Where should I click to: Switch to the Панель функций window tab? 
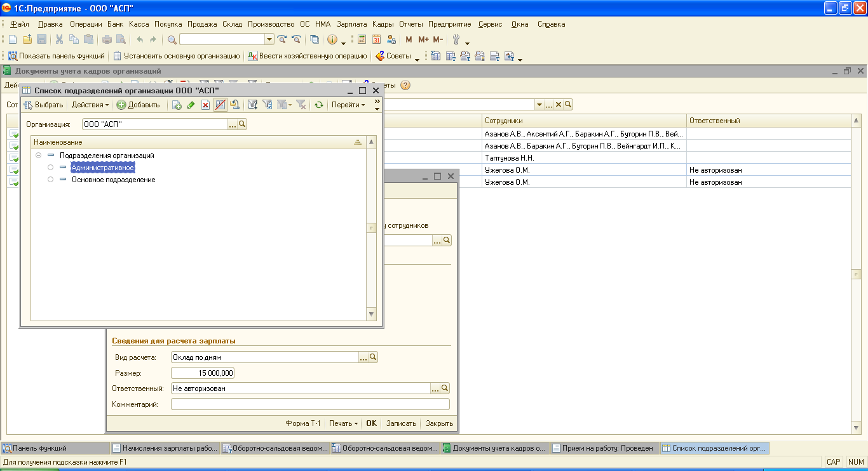[55, 448]
